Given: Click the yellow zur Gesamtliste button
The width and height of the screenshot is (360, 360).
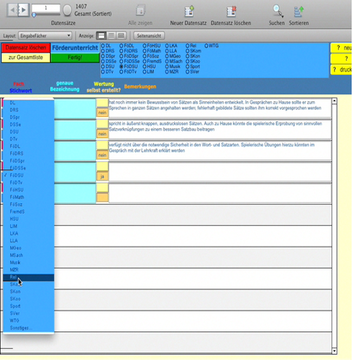Looking at the screenshot, I should pyautogui.click(x=26, y=57).
